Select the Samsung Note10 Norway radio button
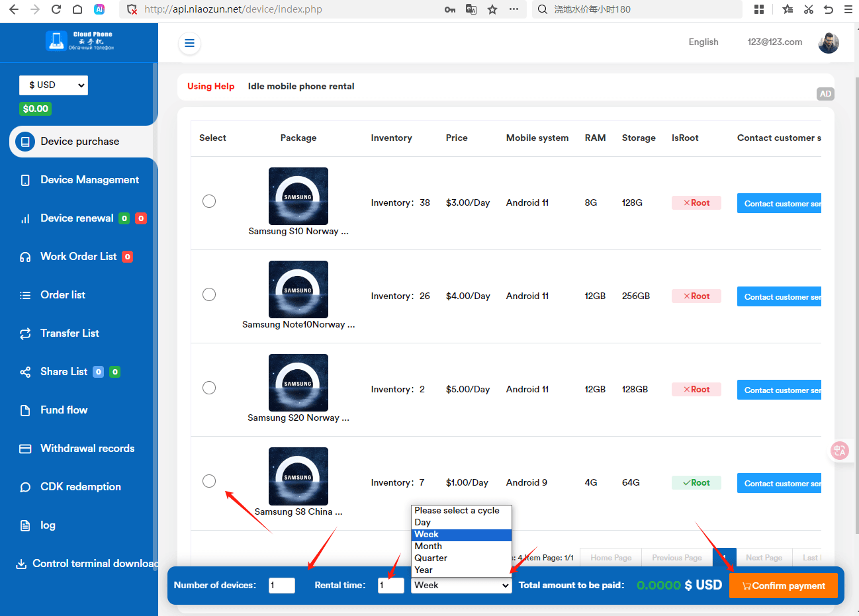 (209, 294)
